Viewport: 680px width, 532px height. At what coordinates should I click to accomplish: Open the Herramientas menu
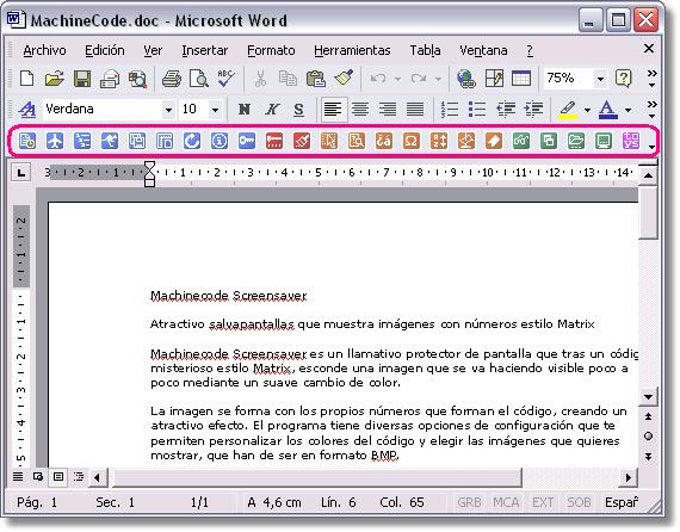pos(352,50)
